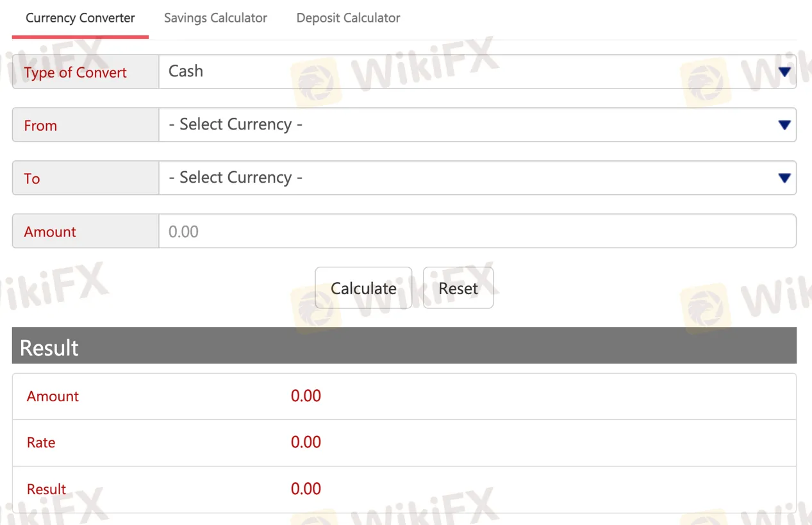Click the Rate label in the results table

(41, 442)
